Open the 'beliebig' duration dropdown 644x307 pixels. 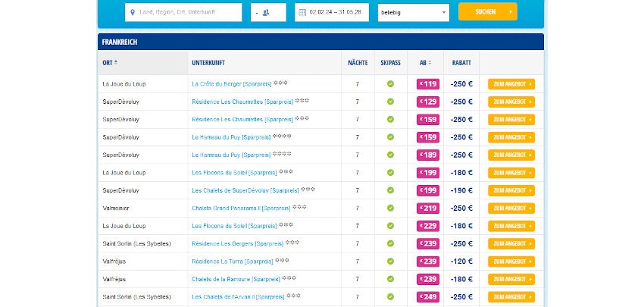(x=413, y=13)
